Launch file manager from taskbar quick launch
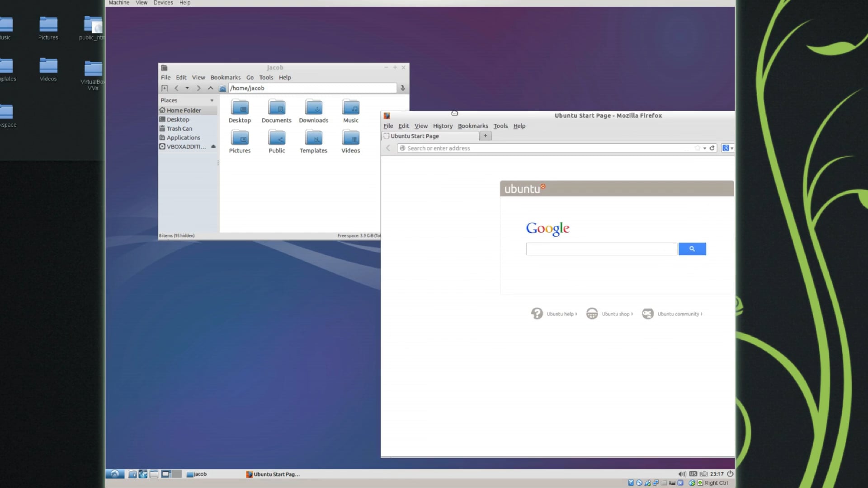 (x=132, y=474)
